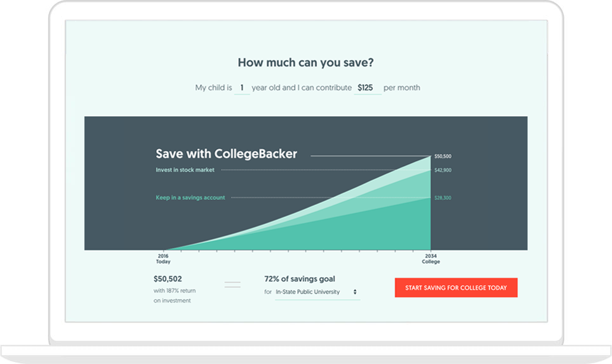The width and height of the screenshot is (612, 364).
Task: Click the $50,500 value marker
Action: [442, 156]
